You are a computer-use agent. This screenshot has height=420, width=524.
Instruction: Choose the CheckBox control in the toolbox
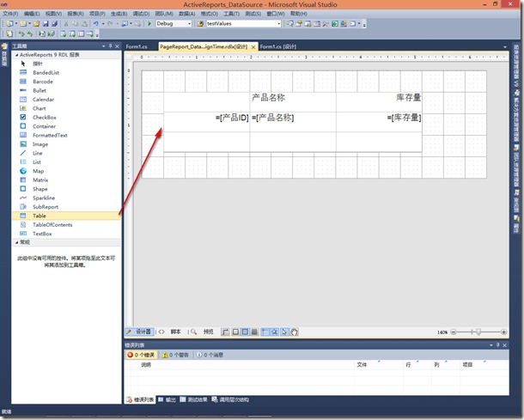click(66, 118)
